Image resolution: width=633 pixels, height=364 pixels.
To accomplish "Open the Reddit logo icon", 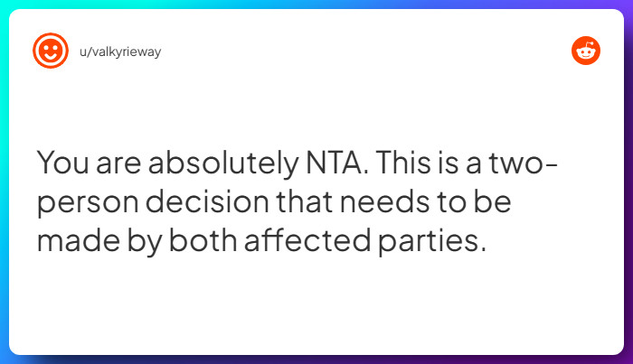I will (586, 51).
